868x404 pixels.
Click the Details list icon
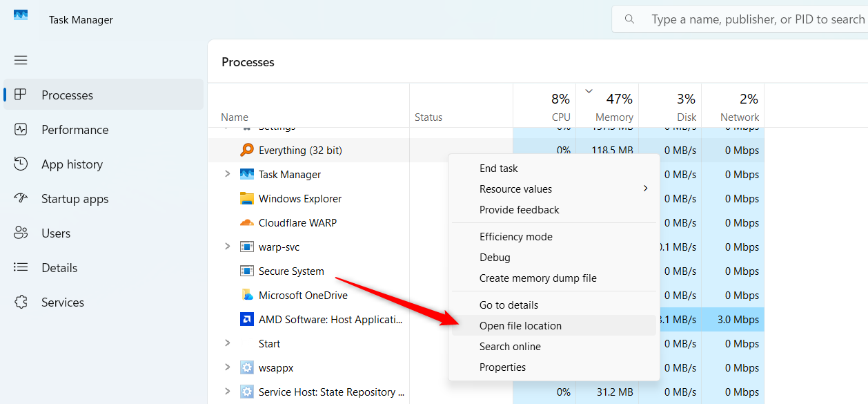pyautogui.click(x=21, y=267)
